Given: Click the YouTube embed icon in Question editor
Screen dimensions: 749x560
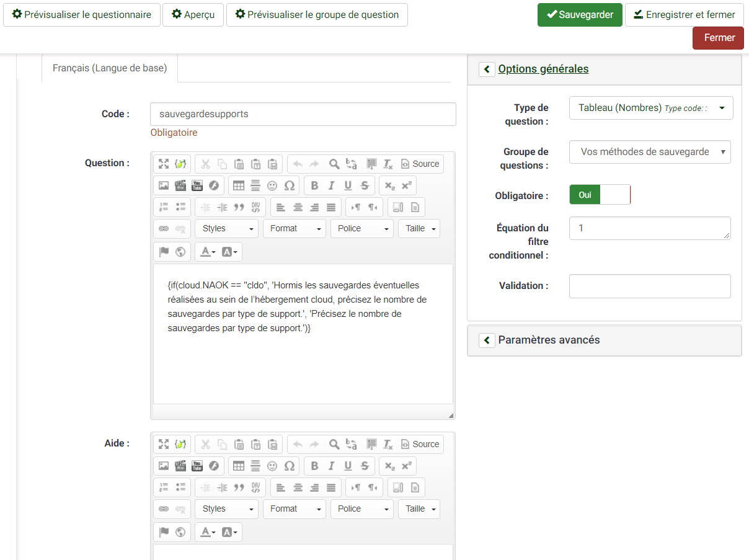Looking at the screenshot, I should click(x=197, y=185).
